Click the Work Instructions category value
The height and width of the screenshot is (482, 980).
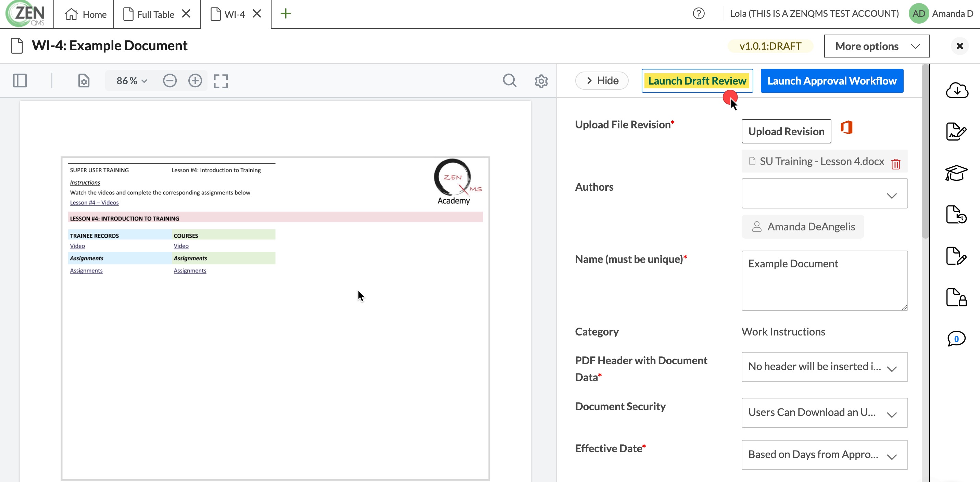click(783, 332)
